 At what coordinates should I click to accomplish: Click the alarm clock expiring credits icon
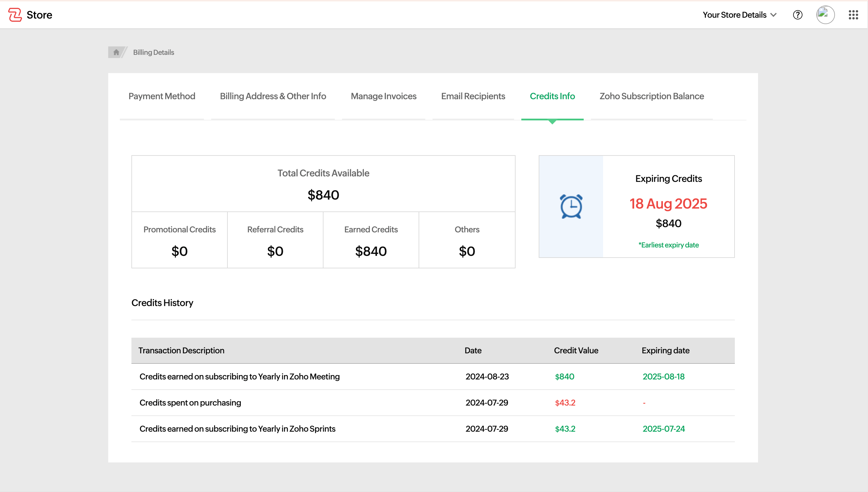[x=571, y=207]
